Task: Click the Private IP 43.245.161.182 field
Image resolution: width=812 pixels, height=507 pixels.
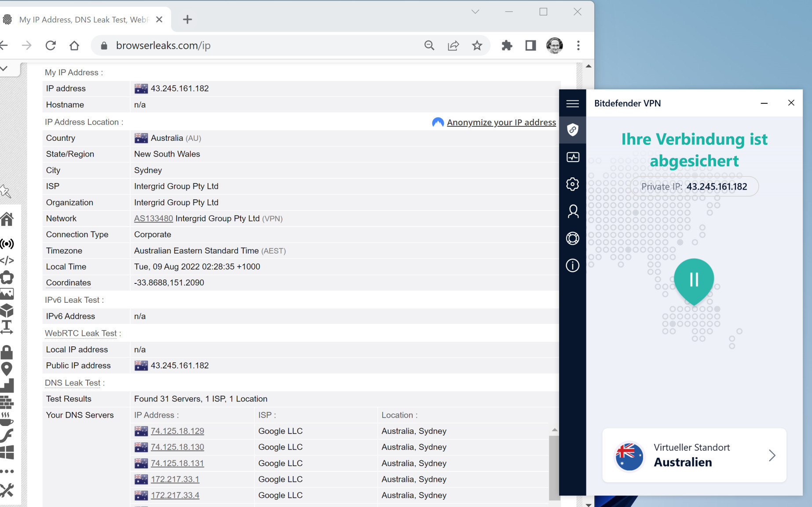Action: [x=694, y=187]
